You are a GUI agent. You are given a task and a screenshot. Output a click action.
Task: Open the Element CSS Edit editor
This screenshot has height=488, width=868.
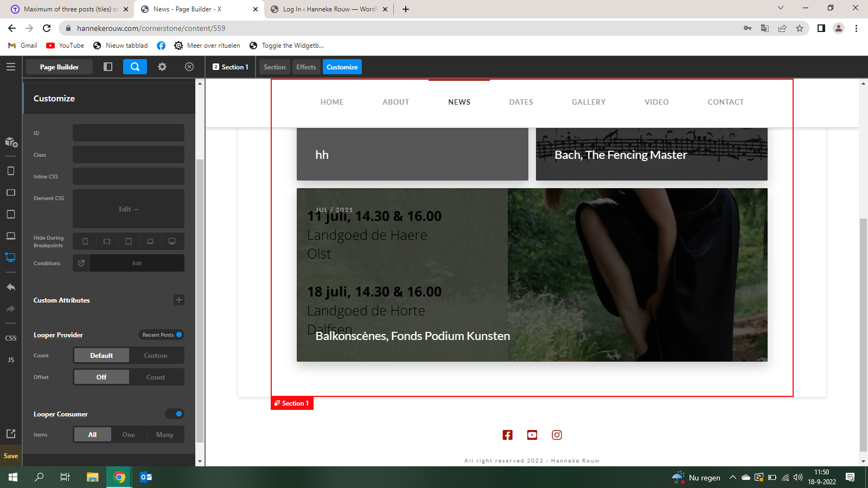click(129, 209)
